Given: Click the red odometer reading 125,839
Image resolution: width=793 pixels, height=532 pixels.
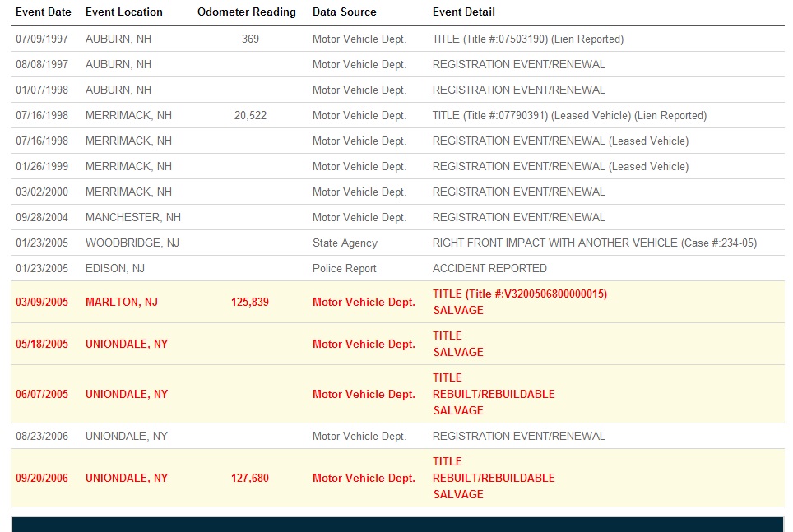Looking at the screenshot, I should [x=250, y=303].
